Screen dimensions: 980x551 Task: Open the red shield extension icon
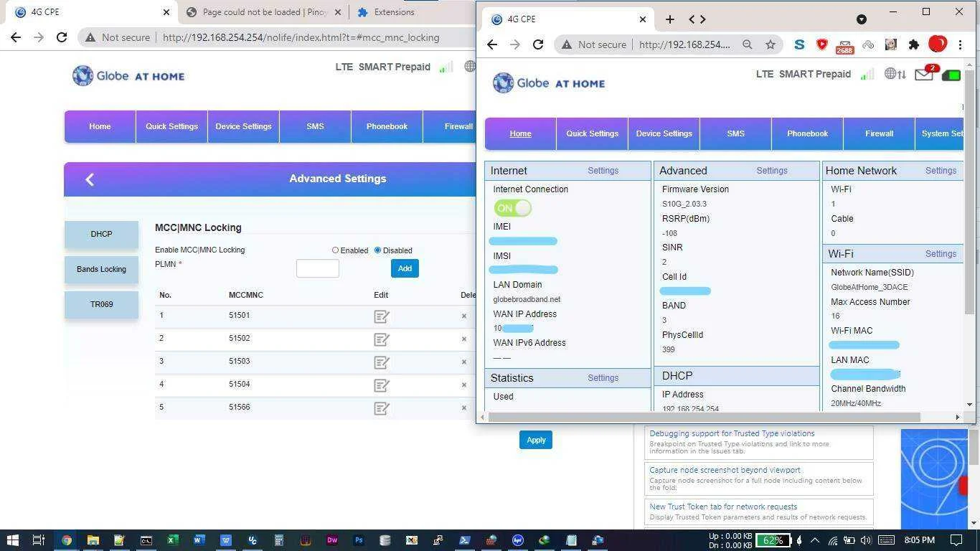(x=822, y=44)
